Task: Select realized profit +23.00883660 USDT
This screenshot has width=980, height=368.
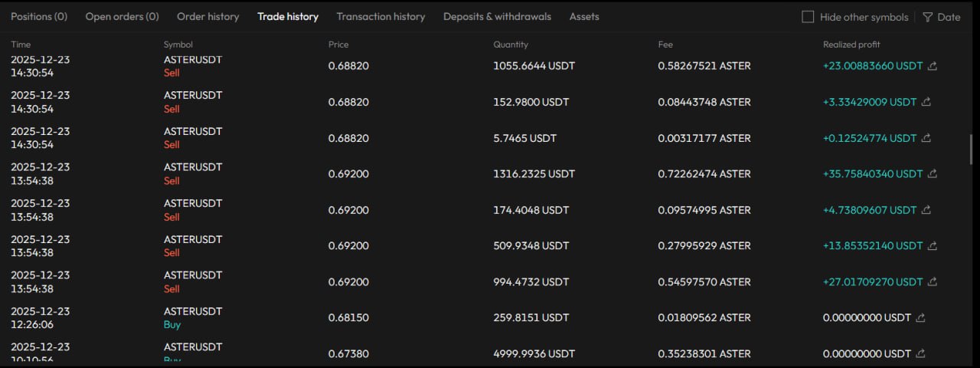Action: click(873, 66)
